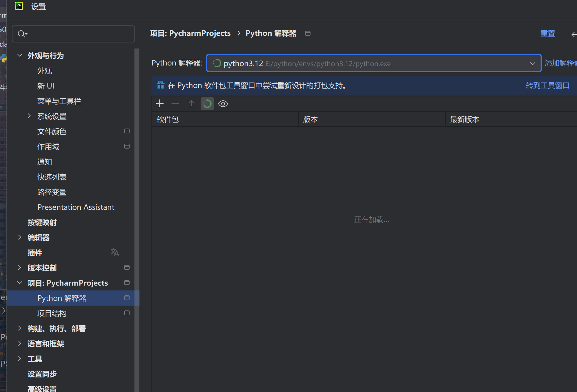Collapse the 外观与行为 section
The width and height of the screenshot is (577, 392).
[x=20, y=55]
